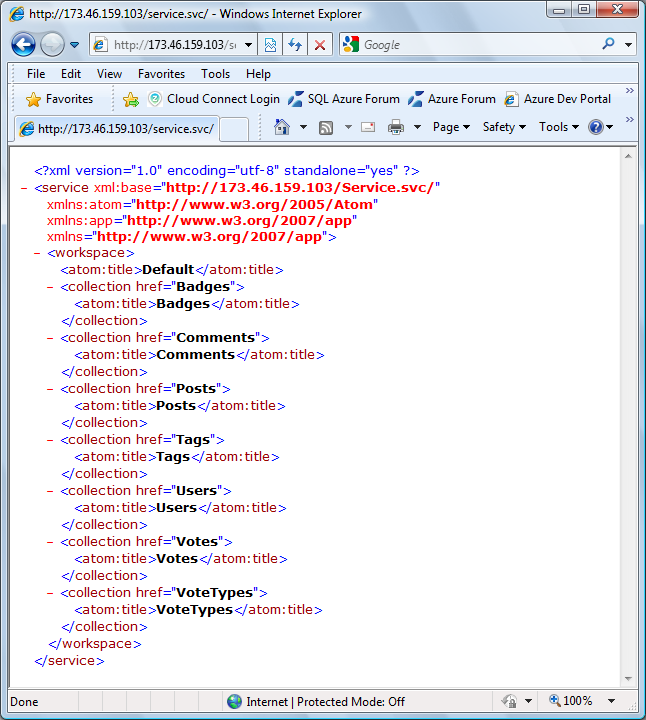Collapse the VoteTypes collection node
The height and width of the screenshot is (720, 646).
point(51,593)
